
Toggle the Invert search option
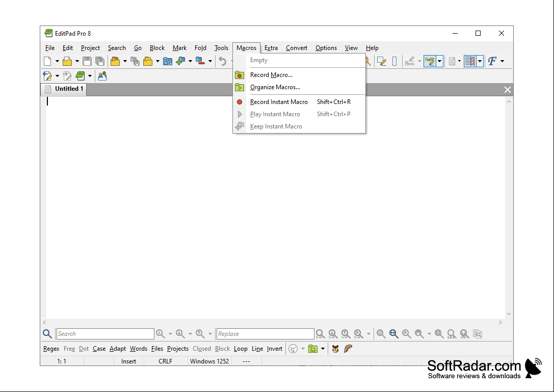point(275,349)
